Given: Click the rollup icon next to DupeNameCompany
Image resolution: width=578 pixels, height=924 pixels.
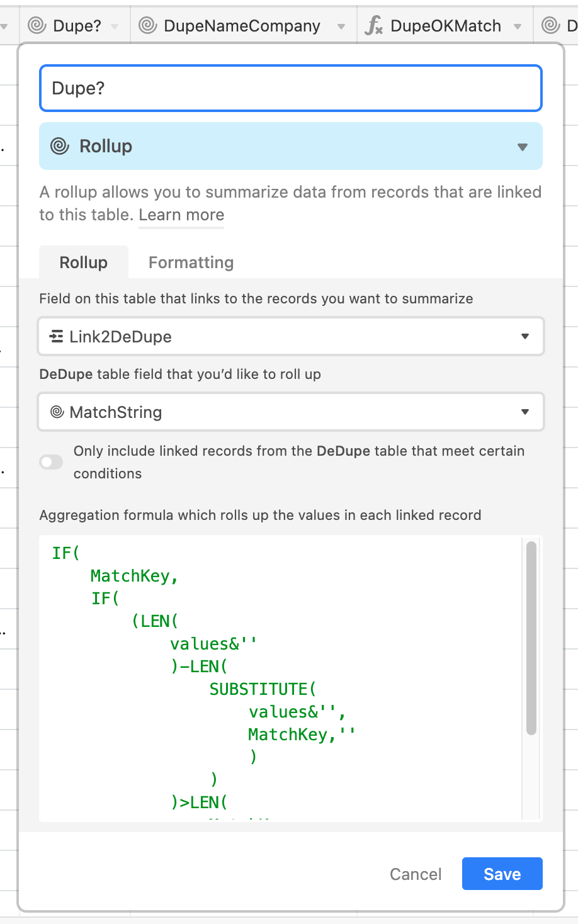Looking at the screenshot, I should click(148, 25).
